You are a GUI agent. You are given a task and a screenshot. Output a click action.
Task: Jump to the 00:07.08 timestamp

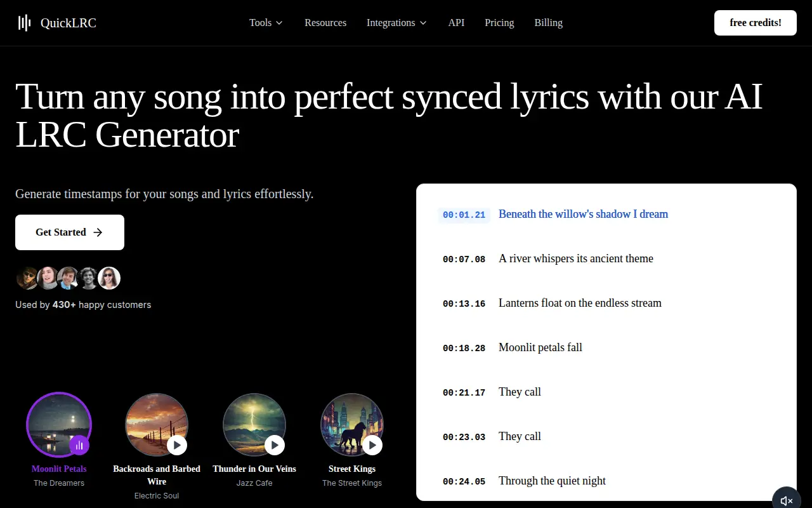coord(464,259)
